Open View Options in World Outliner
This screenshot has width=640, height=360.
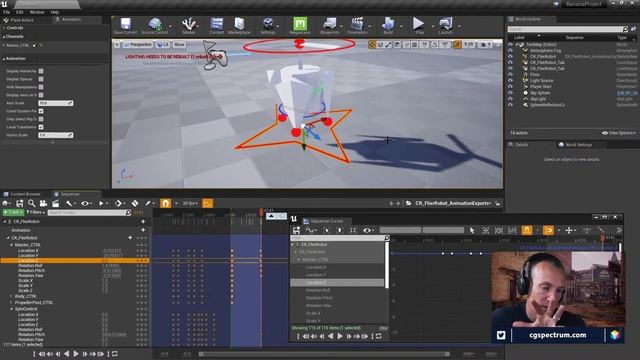[619, 133]
